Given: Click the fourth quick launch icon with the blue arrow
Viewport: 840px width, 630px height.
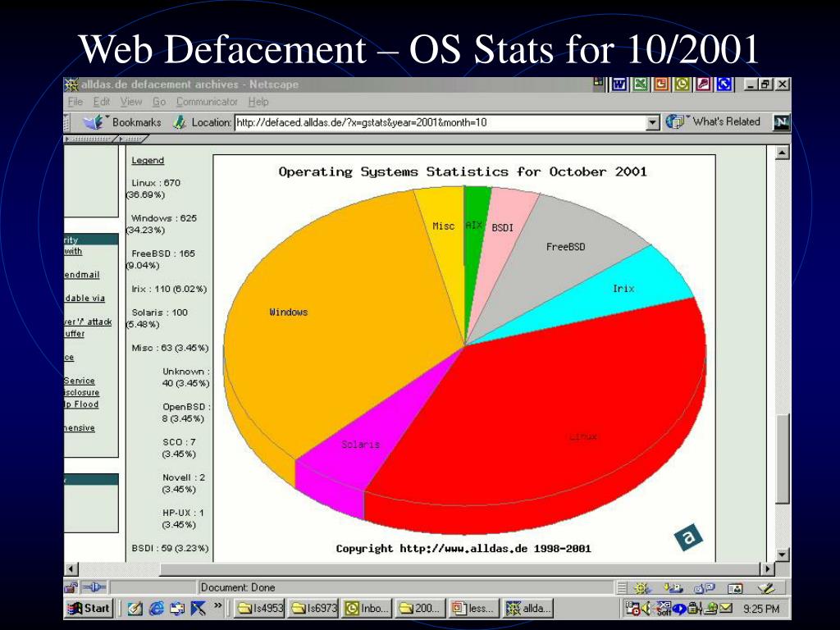Looking at the screenshot, I should click(199, 608).
